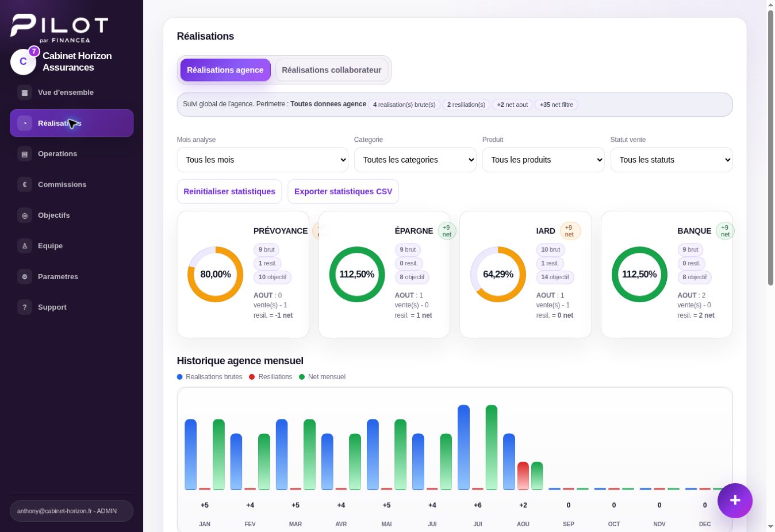
Task: Click "14 objectif" in the IARD card
Action: click(555, 277)
